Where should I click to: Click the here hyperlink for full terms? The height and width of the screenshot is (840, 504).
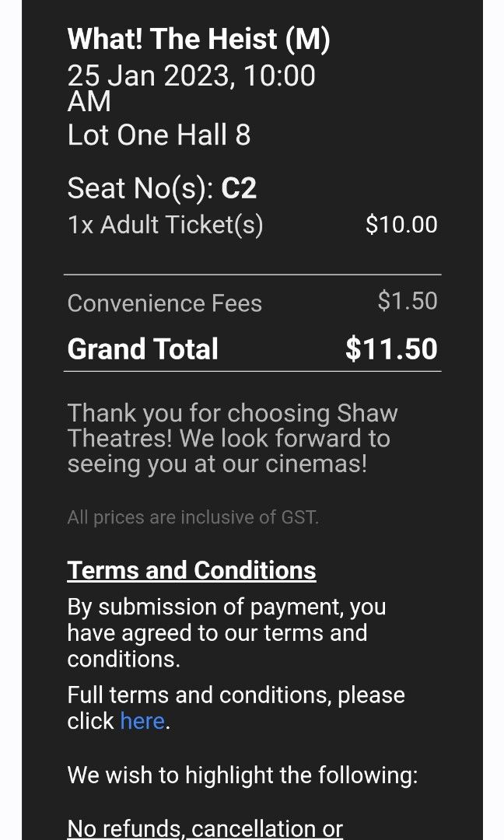click(142, 721)
